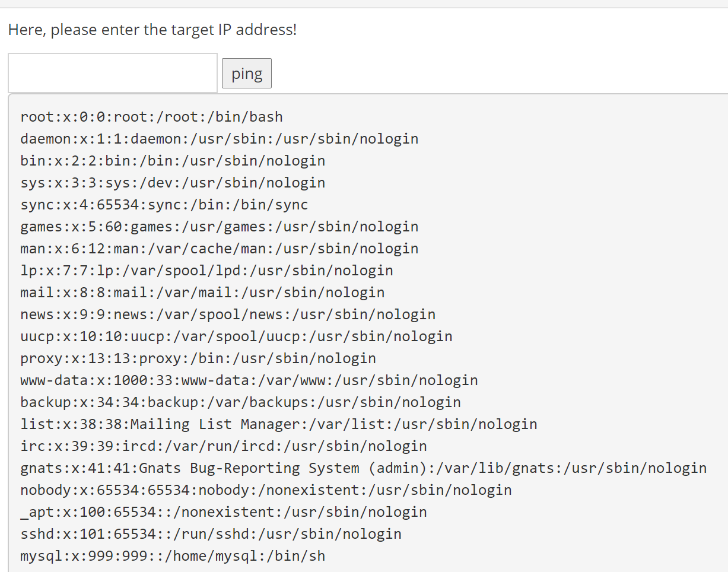This screenshot has height=572, width=728.
Task: Click the lp:/var/spool/lpd line
Action: point(206,271)
